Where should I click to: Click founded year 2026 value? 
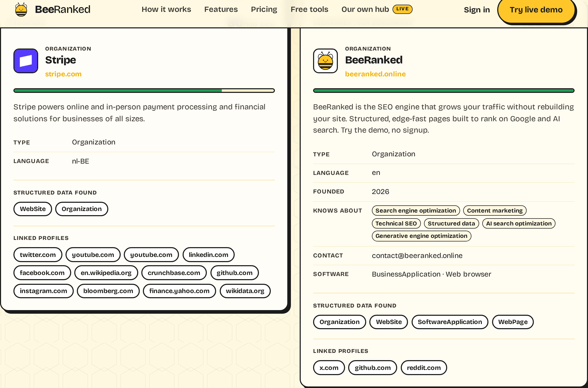[380, 192]
